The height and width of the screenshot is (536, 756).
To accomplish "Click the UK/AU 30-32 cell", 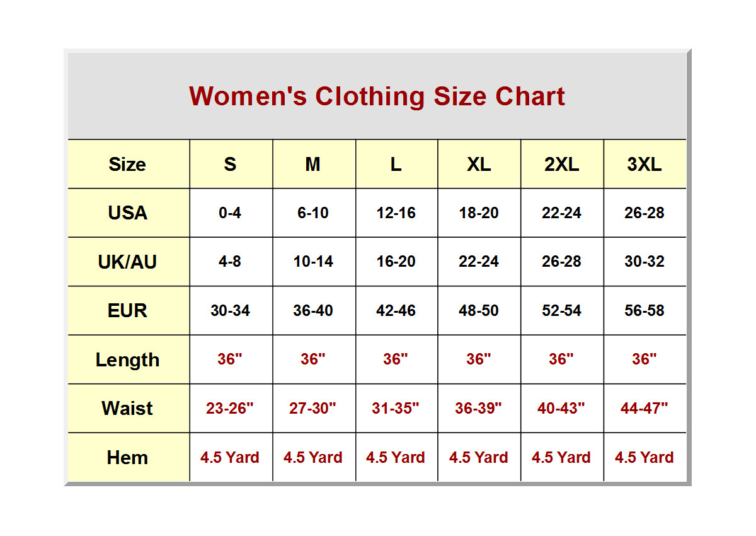I will coord(644,262).
